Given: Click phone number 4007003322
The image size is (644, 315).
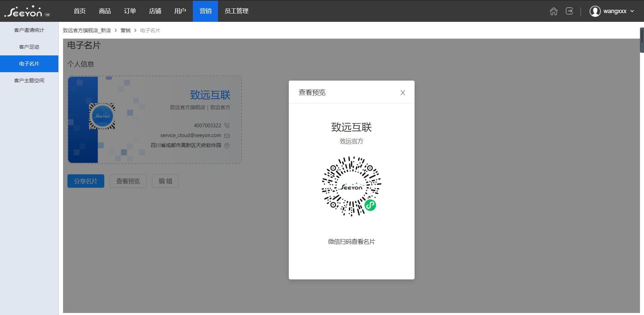Looking at the screenshot, I should (208, 126).
